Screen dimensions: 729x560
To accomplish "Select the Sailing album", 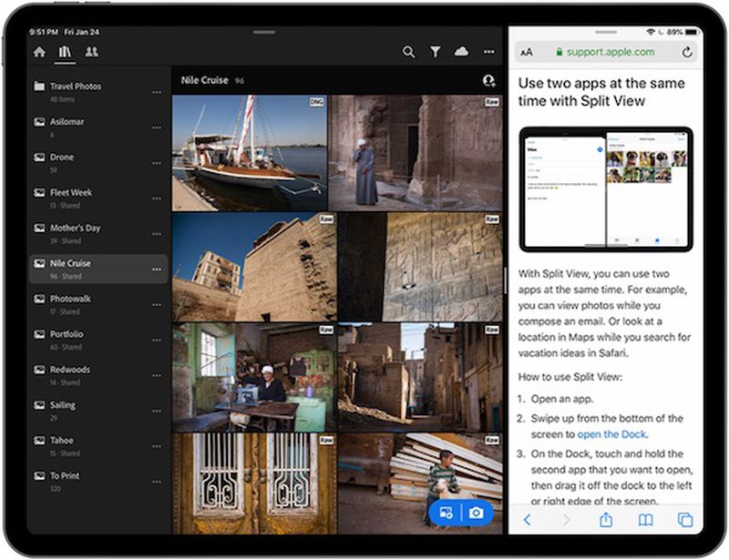I will pyautogui.click(x=98, y=411).
